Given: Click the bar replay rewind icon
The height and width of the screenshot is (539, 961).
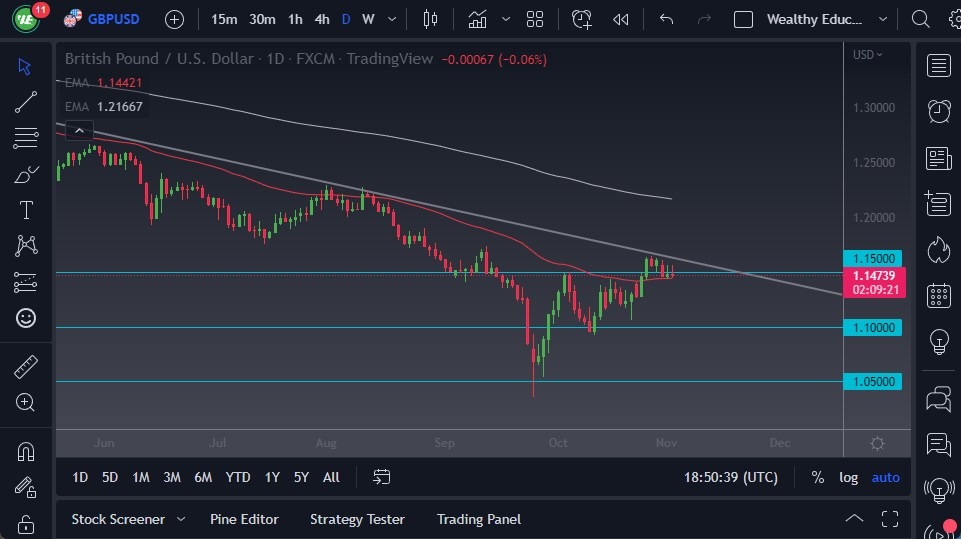Looking at the screenshot, I should tap(621, 19).
